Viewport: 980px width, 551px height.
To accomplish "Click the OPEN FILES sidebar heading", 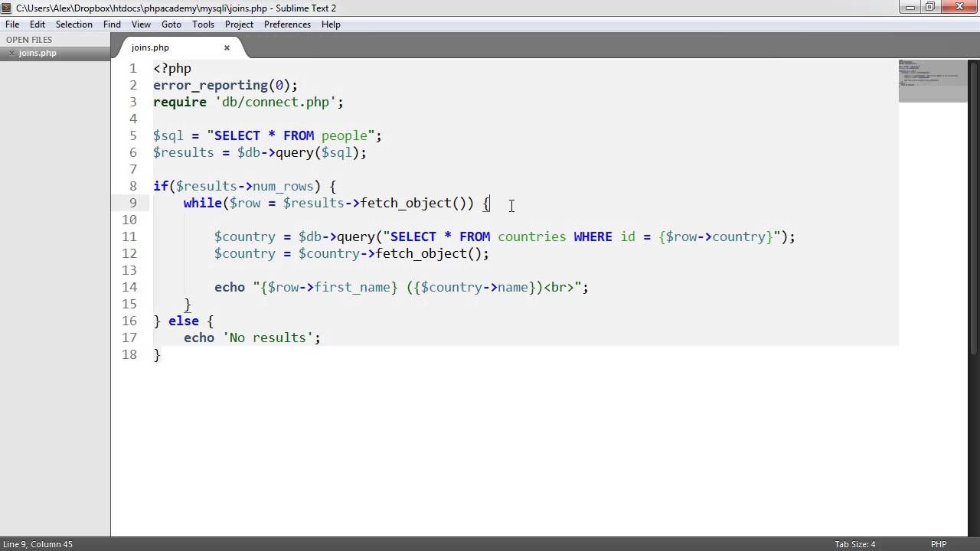I will click(x=29, y=40).
